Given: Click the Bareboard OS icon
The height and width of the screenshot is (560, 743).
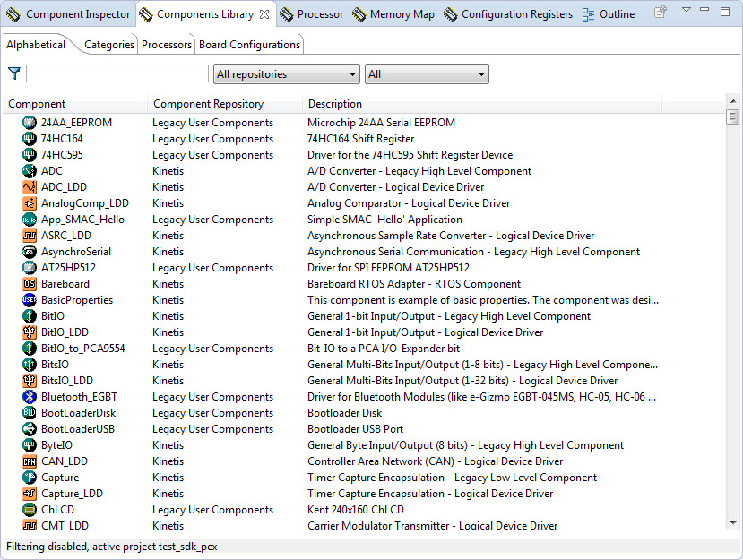Looking at the screenshot, I should (29, 284).
